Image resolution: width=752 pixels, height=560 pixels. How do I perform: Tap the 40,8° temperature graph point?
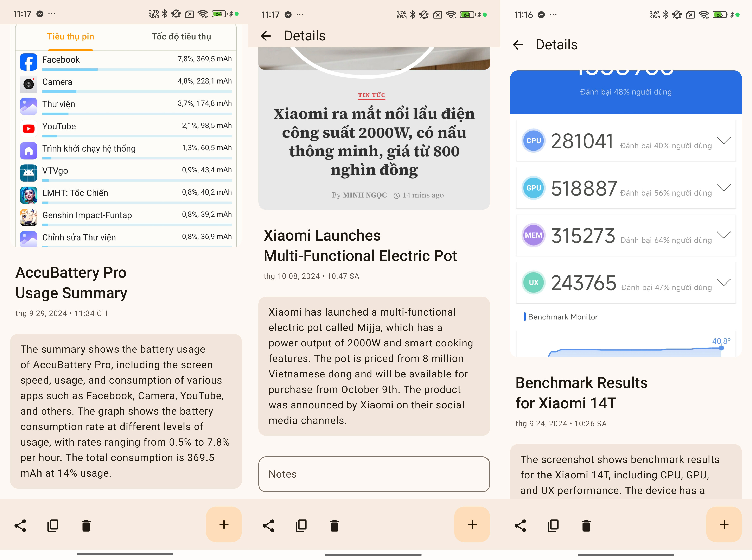click(721, 348)
